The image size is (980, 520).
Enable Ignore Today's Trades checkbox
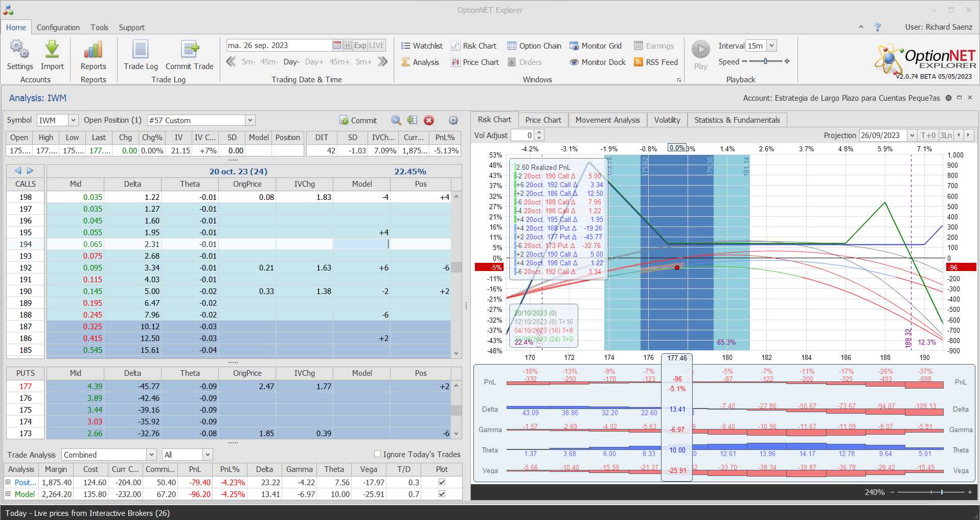(378, 454)
